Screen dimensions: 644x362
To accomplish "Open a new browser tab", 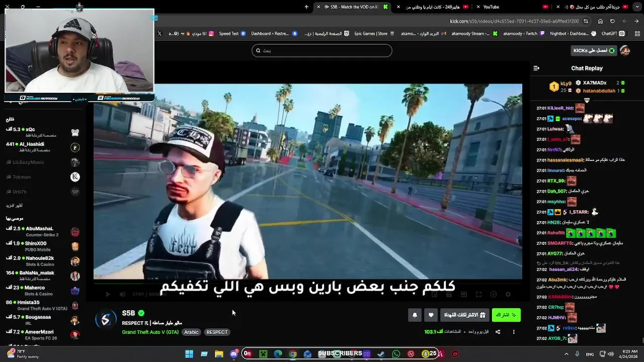I will point(306,7).
